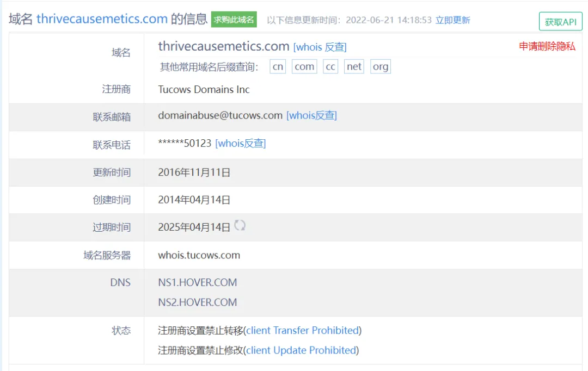The height and width of the screenshot is (371, 588).
Task: Click the green 求购此域名 button
Action: (x=234, y=20)
